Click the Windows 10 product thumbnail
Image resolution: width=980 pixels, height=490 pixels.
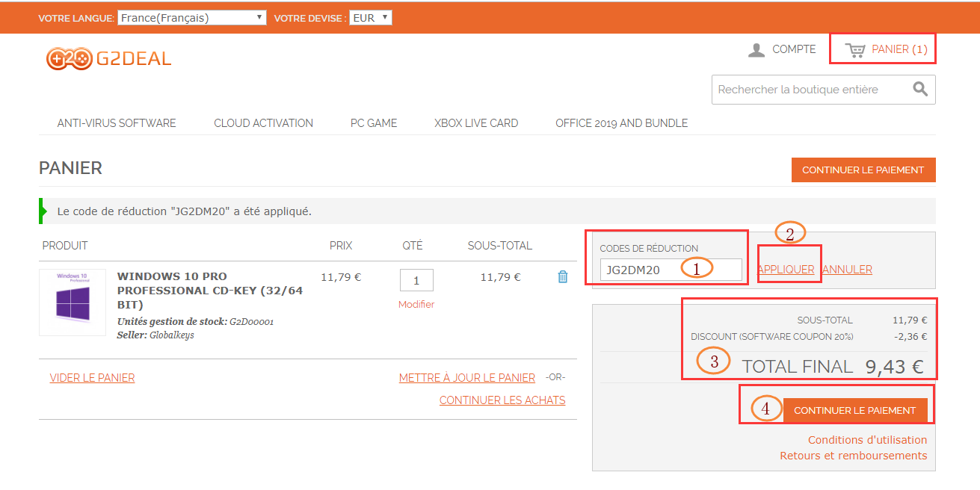pos(73,303)
